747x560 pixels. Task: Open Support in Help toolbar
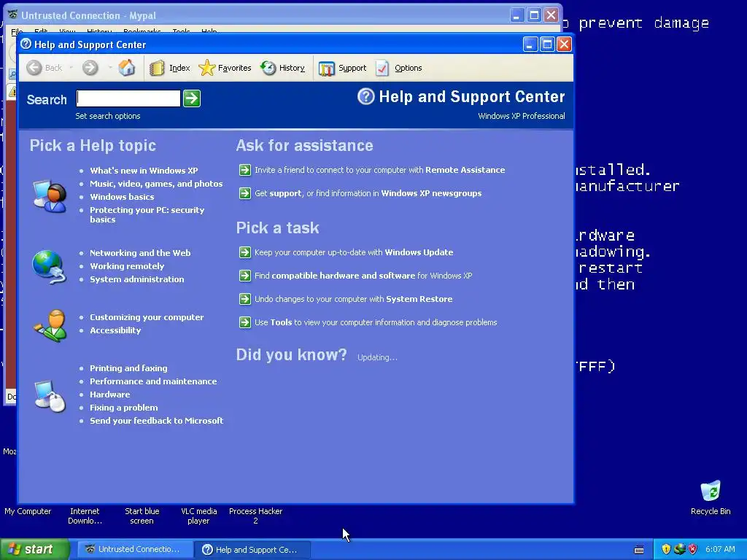pyautogui.click(x=343, y=68)
